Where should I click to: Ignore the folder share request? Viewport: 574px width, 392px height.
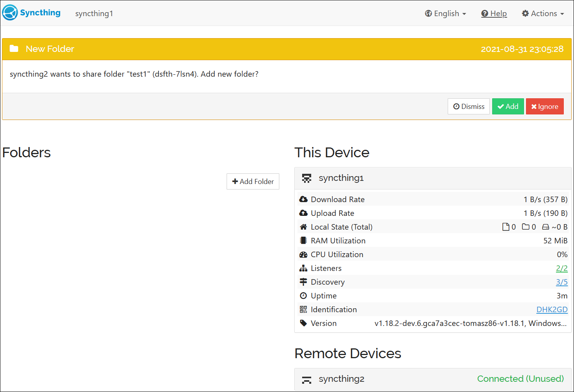tap(544, 106)
